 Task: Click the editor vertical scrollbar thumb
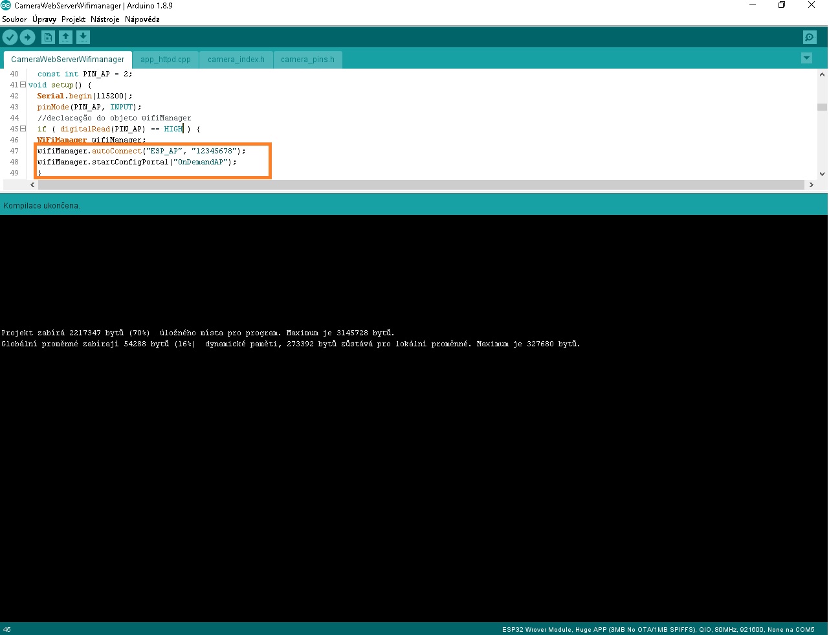[x=822, y=107]
